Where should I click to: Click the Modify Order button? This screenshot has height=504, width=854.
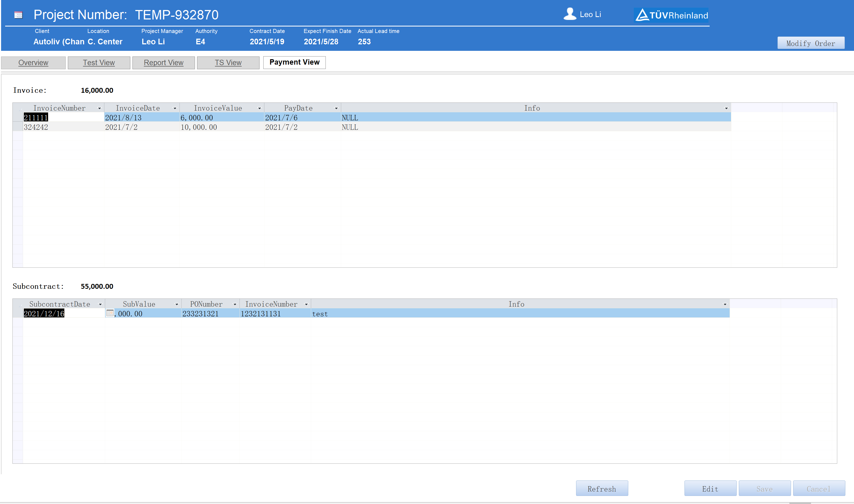point(811,43)
